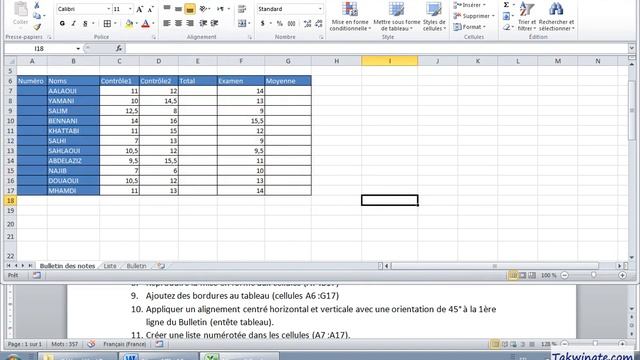This screenshot has height=360, width=640.
Task: Open the Calibri font name dropdown
Action: (x=109, y=9)
